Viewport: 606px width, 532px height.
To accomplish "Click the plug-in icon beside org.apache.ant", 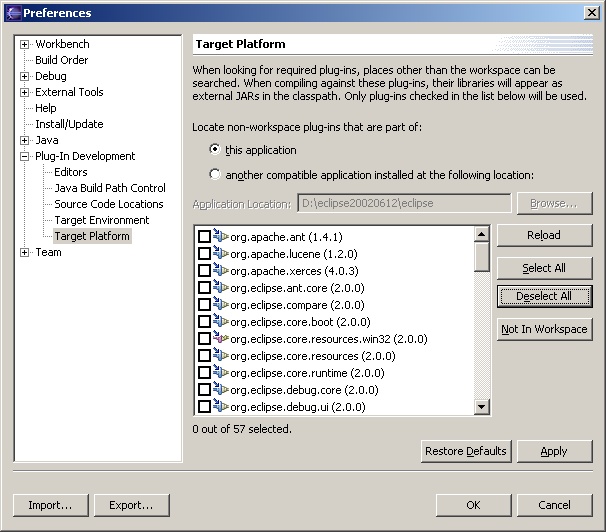I will [221, 237].
